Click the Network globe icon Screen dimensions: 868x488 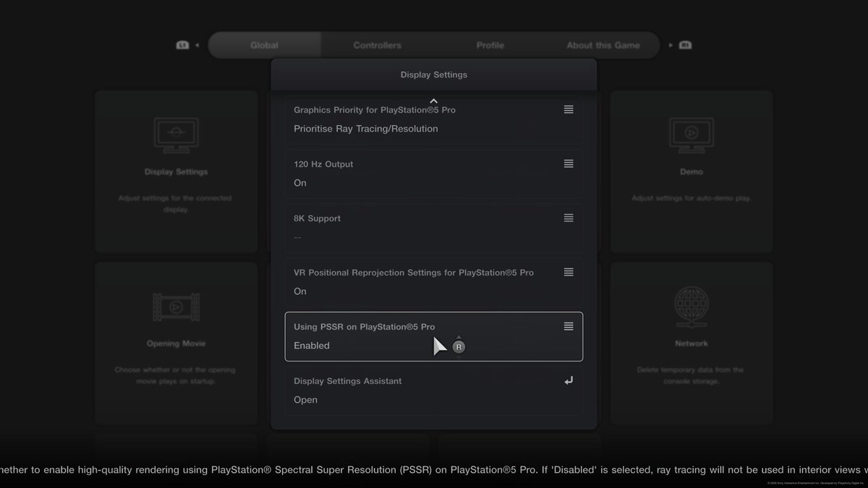coord(691,307)
